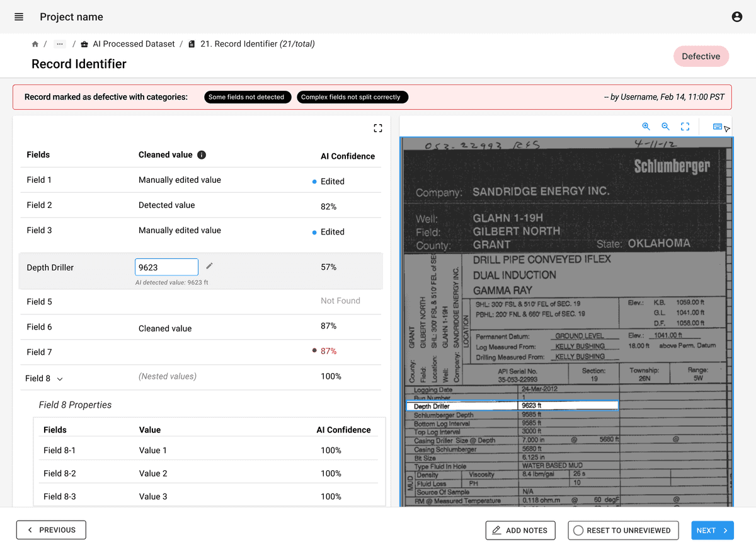Click the Defective status badge
This screenshot has height=554, width=756.
pos(701,56)
